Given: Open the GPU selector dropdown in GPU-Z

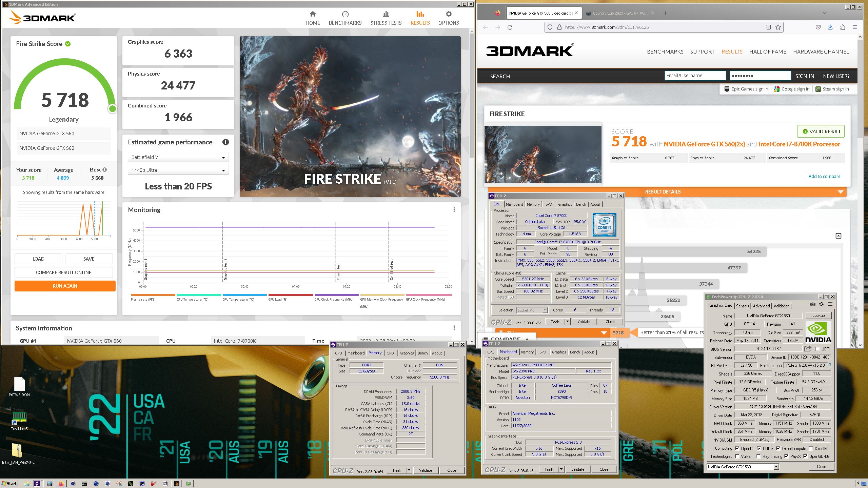Looking at the screenshot, I should 743,467.
